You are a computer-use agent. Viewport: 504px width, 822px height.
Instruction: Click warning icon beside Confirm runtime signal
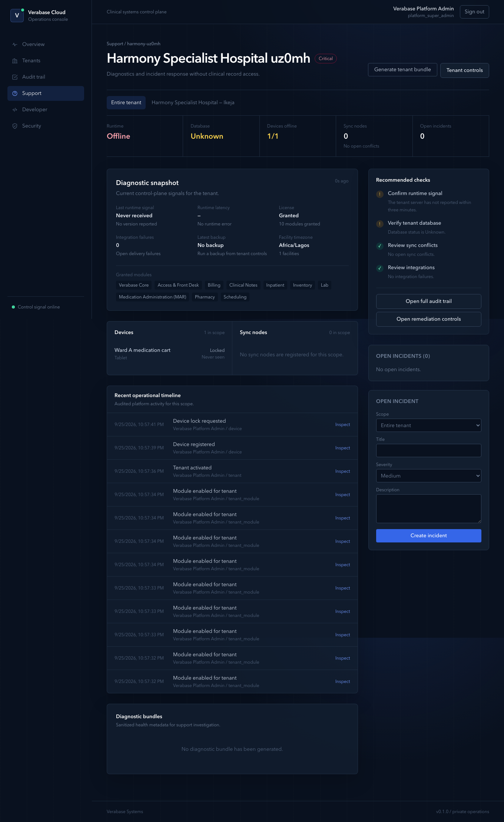pyautogui.click(x=380, y=194)
